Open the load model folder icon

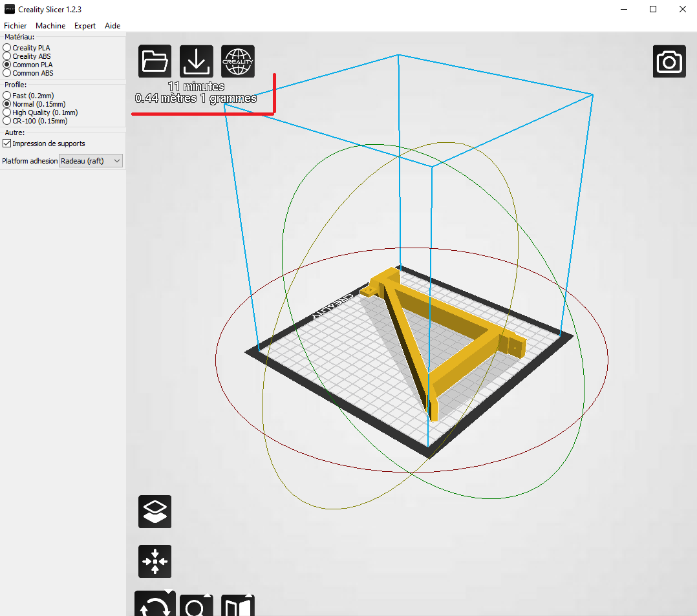(x=155, y=61)
